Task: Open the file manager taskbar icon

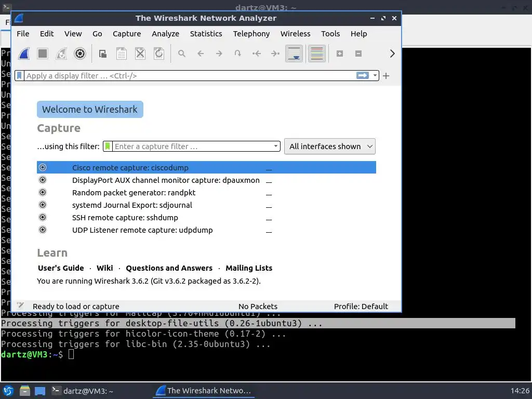Action: coord(24,391)
